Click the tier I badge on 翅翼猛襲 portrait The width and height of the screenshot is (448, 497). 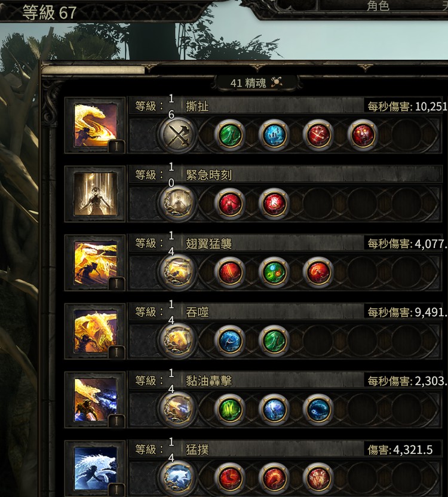pyautogui.click(x=116, y=283)
